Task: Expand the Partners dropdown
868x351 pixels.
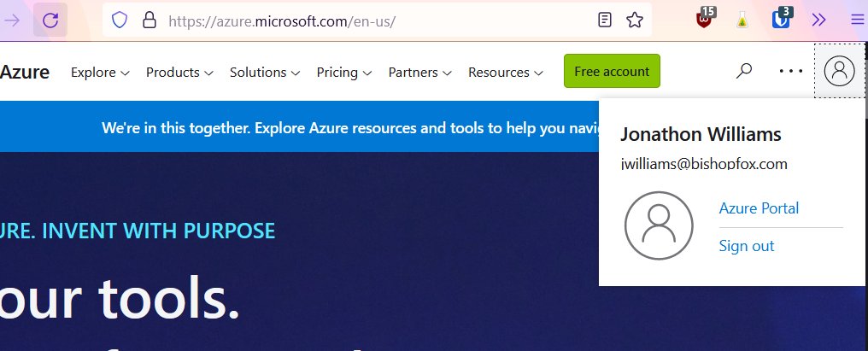Action: coord(419,72)
